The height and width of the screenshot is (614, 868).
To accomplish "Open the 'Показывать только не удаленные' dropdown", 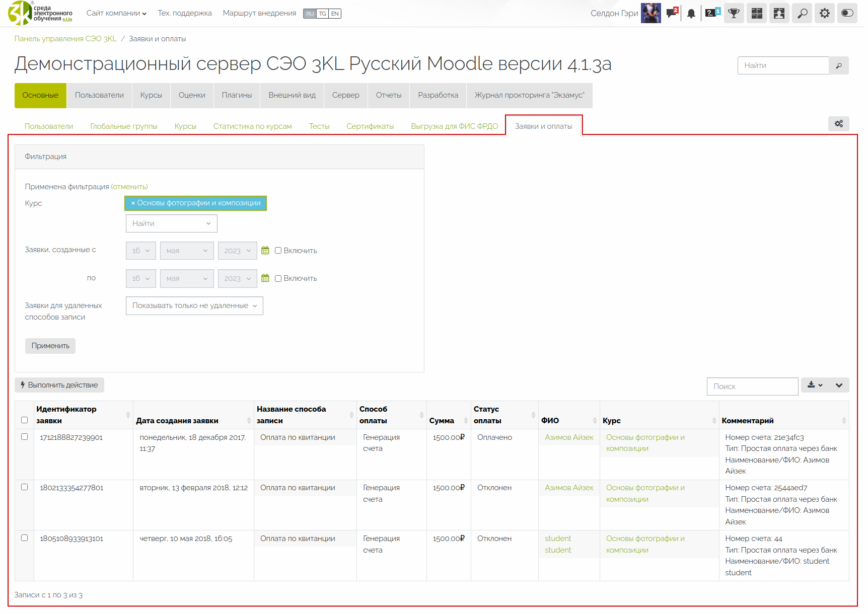I will [194, 305].
